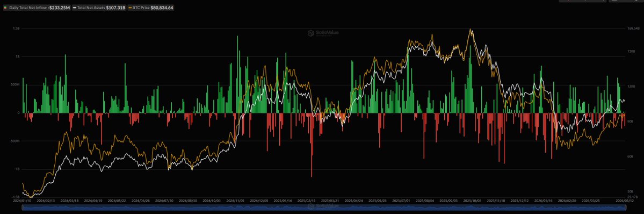Toggle the Total Net Assets legend
The height and width of the screenshot is (214, 644).
pos(99,8)
